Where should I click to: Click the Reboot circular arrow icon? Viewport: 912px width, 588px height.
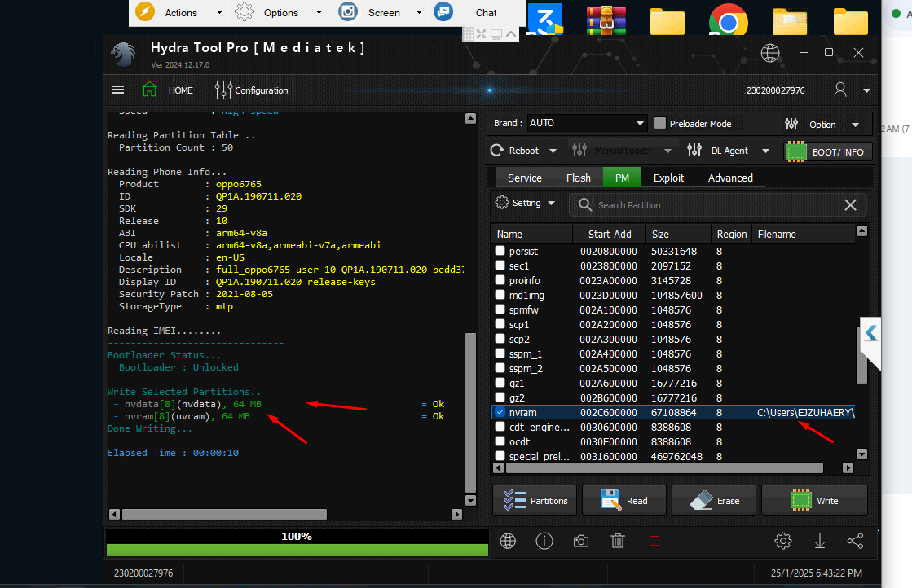tap(496, 151)
